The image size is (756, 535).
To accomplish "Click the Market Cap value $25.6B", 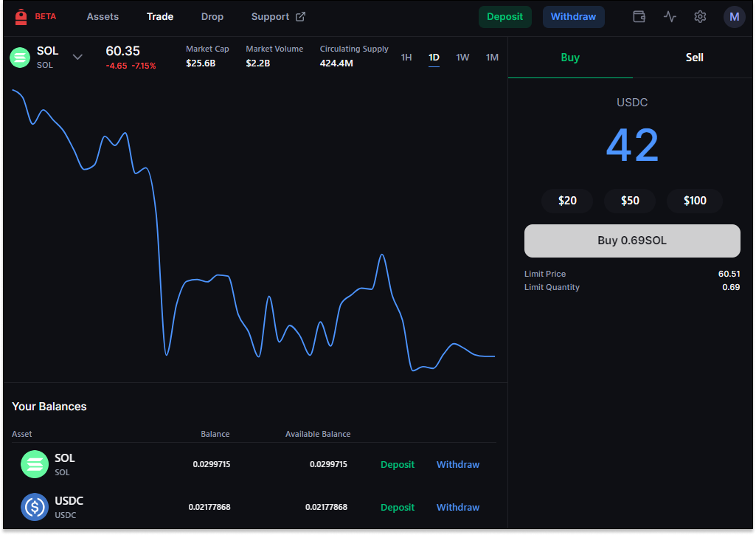I will click(x=201, y=63).
